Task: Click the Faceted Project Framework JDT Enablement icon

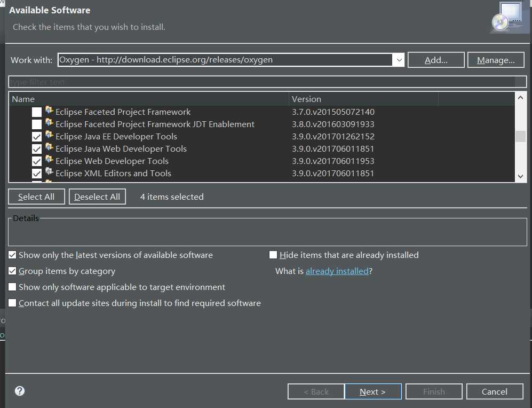Action: (x=49, y=122)
